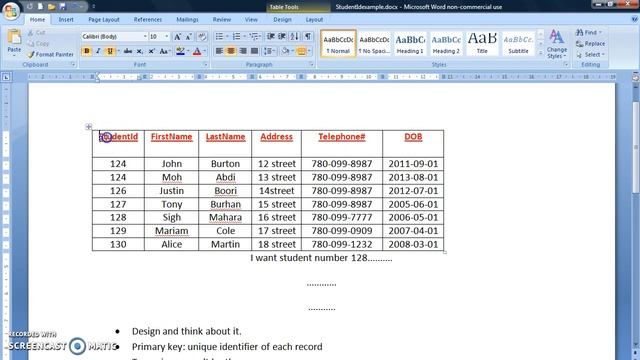Open the underline style dropdown arrow
The height and width of the screenshot is (360, 640).
[118, 51]
